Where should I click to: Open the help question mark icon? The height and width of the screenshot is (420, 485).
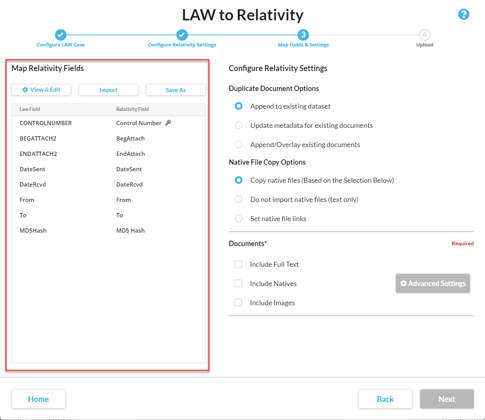pos(464,14)
